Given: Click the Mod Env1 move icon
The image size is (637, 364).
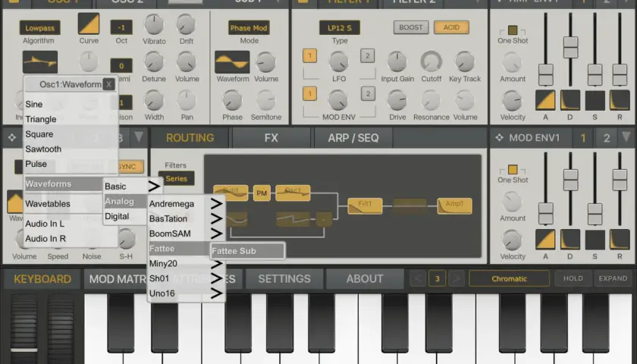Looking at the screenshot, I should tap(499, 138).
